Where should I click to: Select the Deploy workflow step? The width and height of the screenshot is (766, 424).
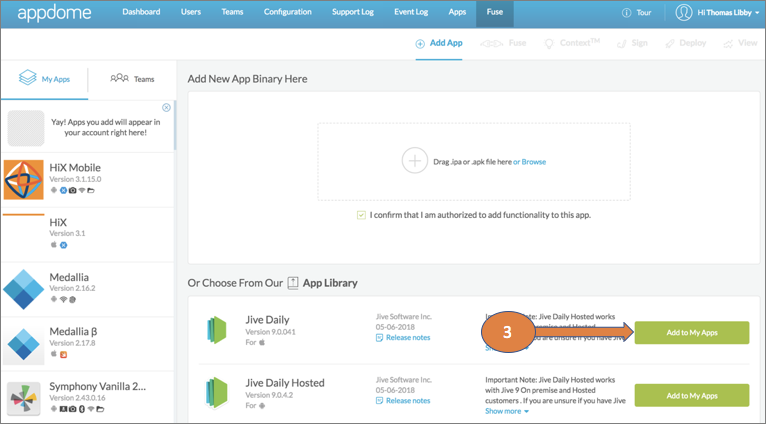685,43
